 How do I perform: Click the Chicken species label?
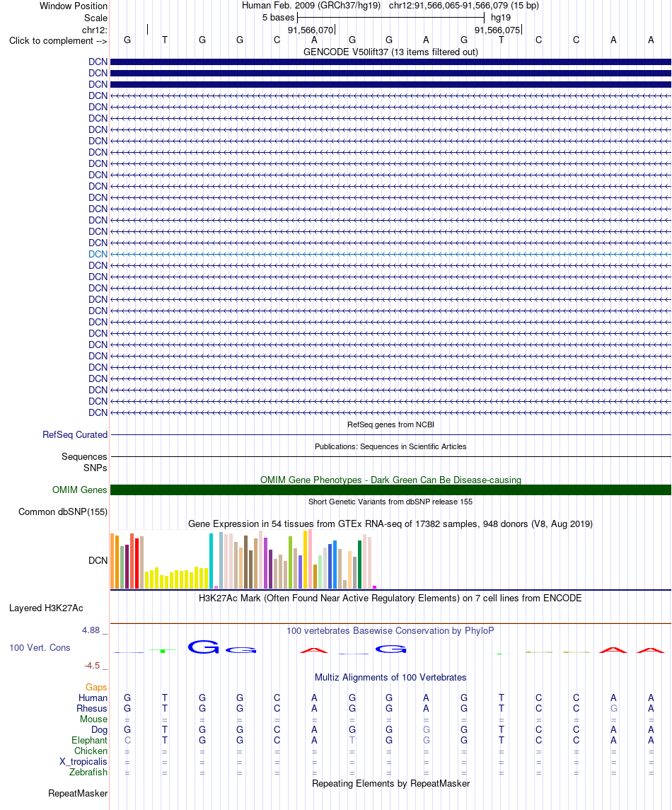coord(91,751)
